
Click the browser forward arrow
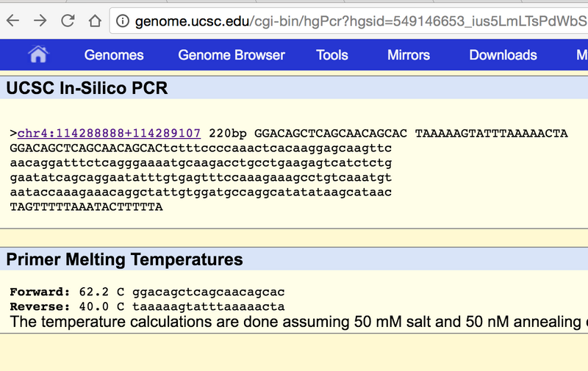click(x=40, y=21)
